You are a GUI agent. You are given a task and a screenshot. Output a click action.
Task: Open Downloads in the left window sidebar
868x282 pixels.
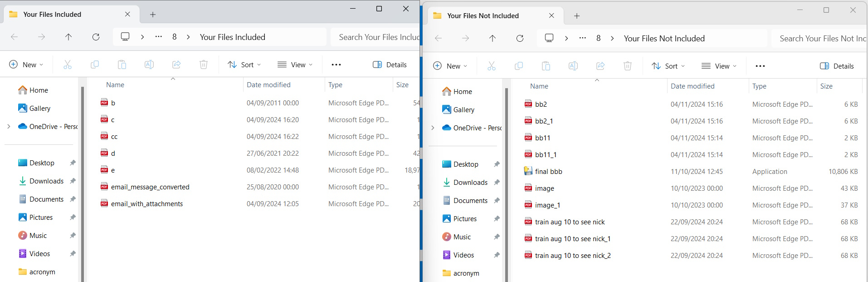click(x=46, y=181)
